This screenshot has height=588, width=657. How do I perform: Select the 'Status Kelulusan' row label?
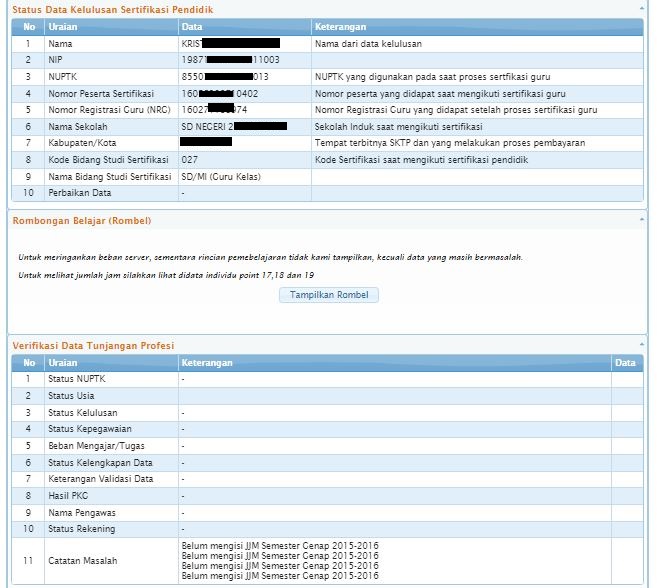coord(83,413)
